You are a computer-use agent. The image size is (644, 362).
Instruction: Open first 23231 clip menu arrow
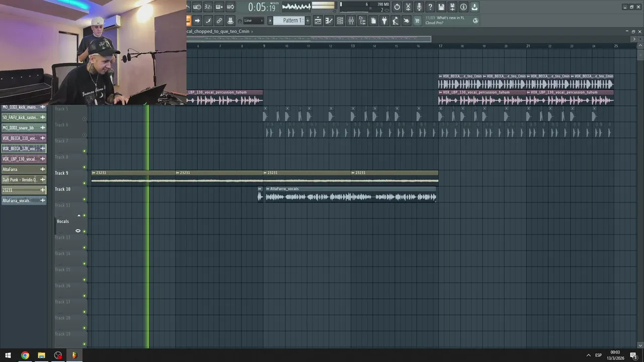[94, 173]
